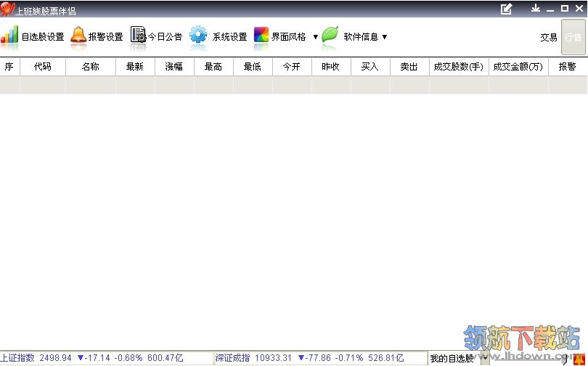Viewport: 588px width, 366px height.
Task: Sort by 成交金额(万) column header
Action: (518, 67)
